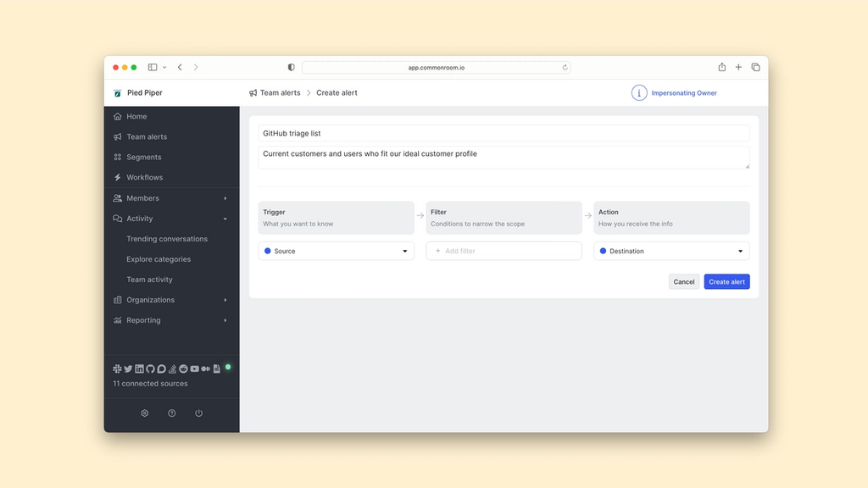
Task: Reload the page with the refresh icon
Action: click(x=565, y=68)
